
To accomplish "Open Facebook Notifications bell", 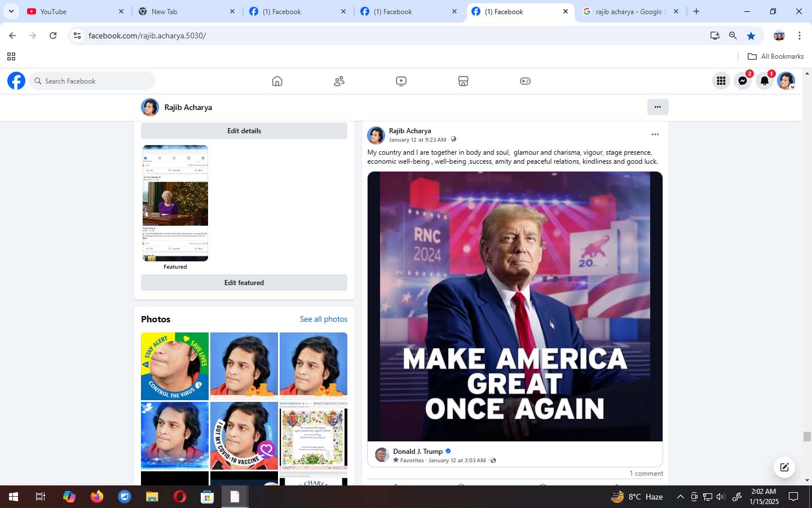I will coord(765,81).
